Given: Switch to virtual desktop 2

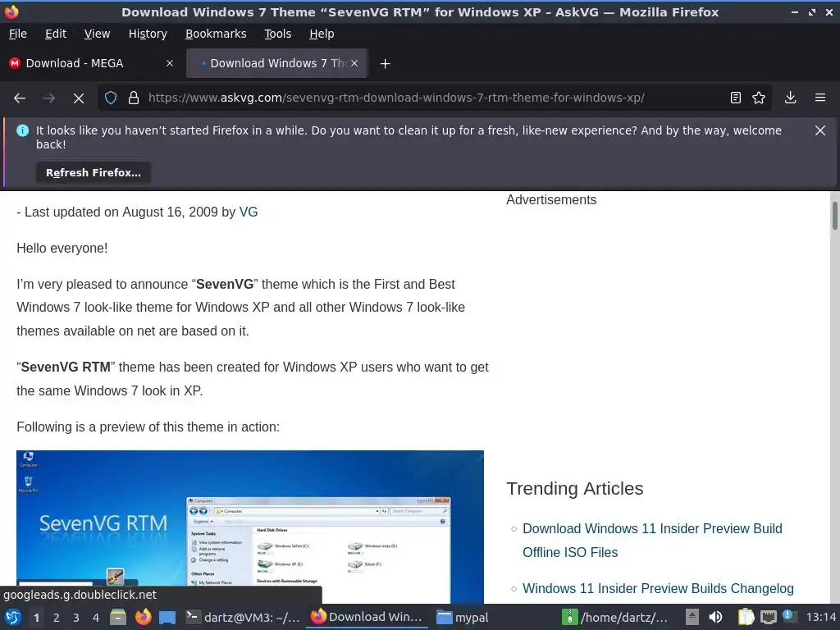Looking at the screenshot, I should click(x=57, y=618).
